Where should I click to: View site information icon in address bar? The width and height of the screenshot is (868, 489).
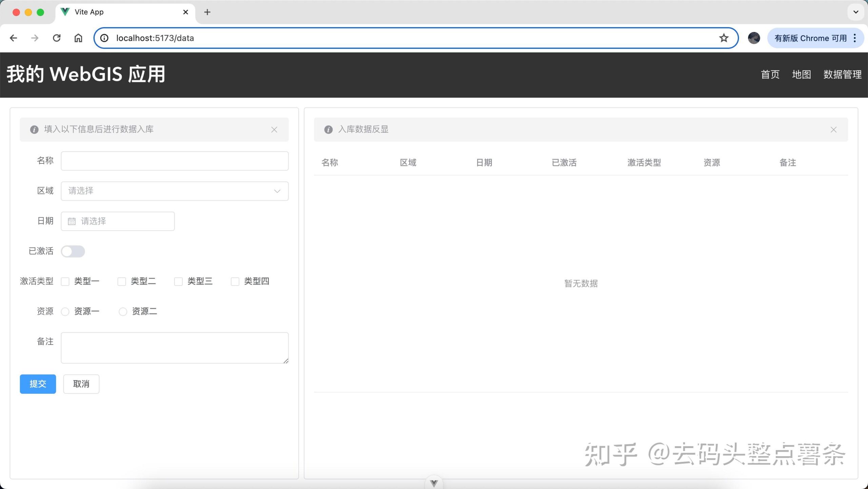(x=104, y=38)
